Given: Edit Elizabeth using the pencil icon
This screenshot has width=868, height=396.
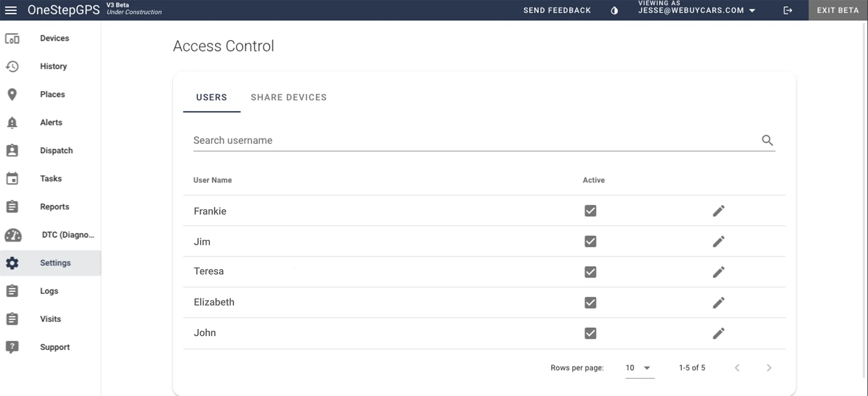Looking at the screenshot, I should pyautogui.click(x=719, y=302).
